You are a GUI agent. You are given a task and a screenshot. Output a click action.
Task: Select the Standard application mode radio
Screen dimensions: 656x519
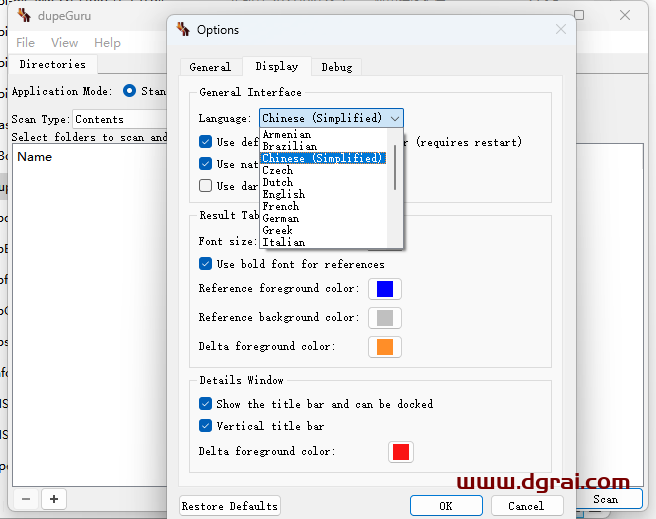(x=129, y=91)
